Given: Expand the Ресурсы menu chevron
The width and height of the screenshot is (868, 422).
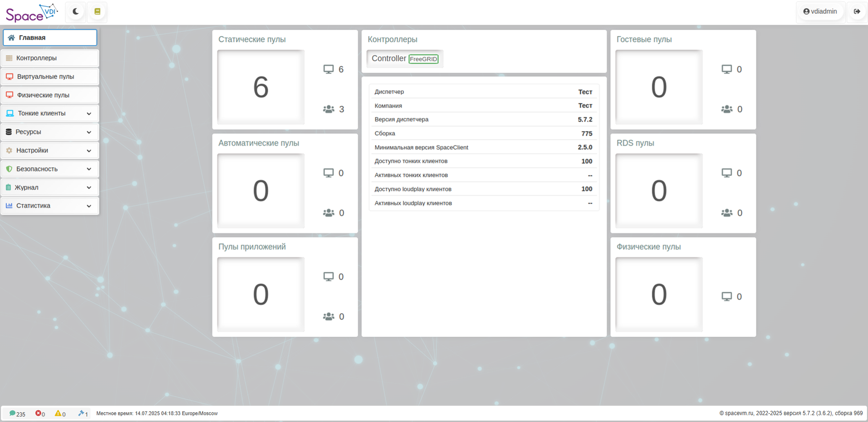Looking at the screenshot, I should point(89,132).
